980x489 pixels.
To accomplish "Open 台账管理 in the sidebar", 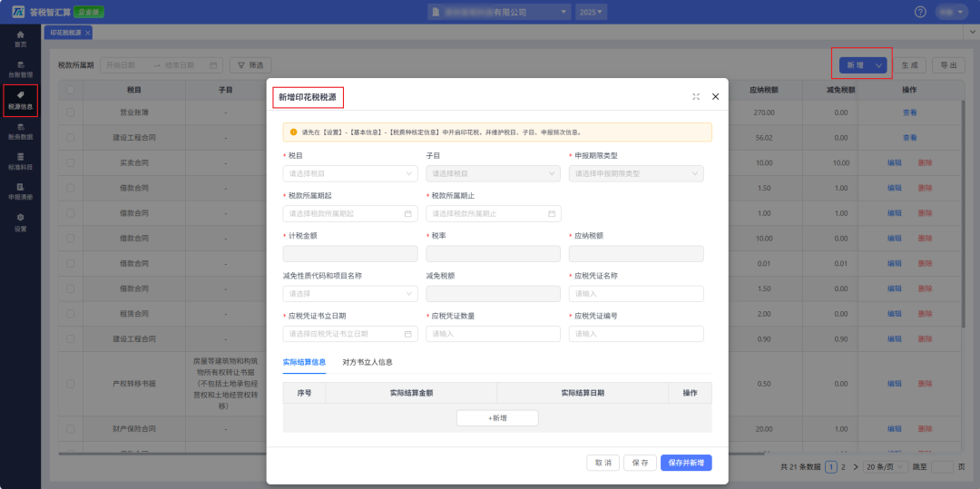I will click(x=21, y=69).
